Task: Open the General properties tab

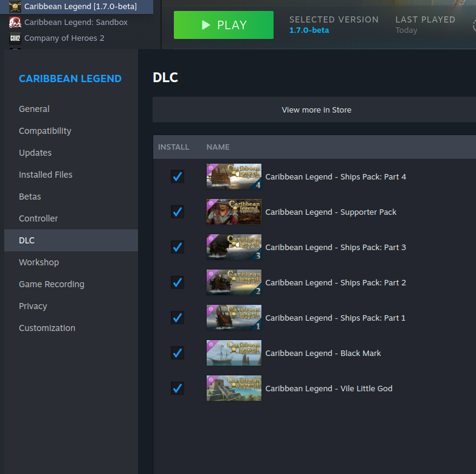Action: click(x=71, y=109)
